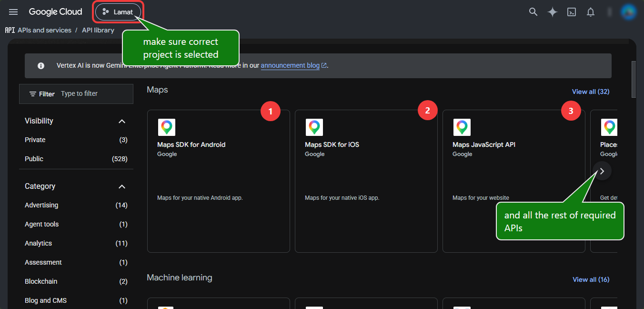
Task: Click the Maps SDK for Android pin icon
Action: pyautogui.click(x=167, y=127)
